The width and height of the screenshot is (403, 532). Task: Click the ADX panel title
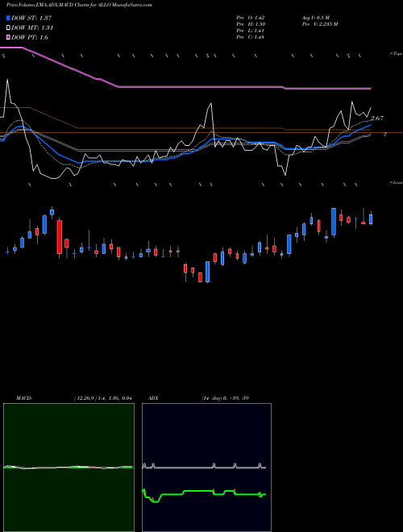point(153,398)
